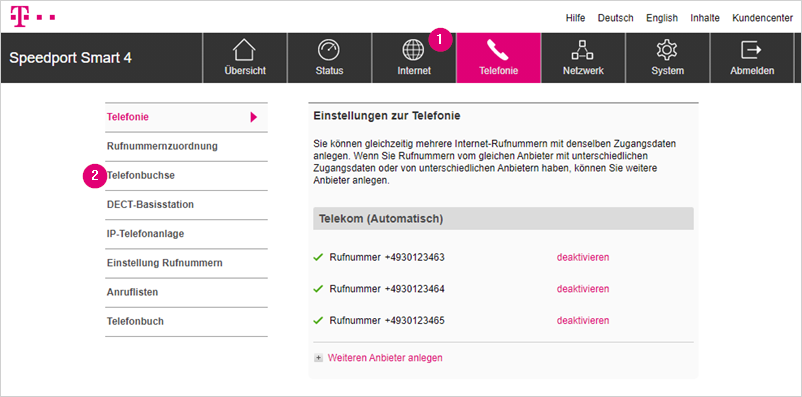
Task: Open IP-Telefonanlage settings
Action: pyautogui.click(x=186, y=234)
